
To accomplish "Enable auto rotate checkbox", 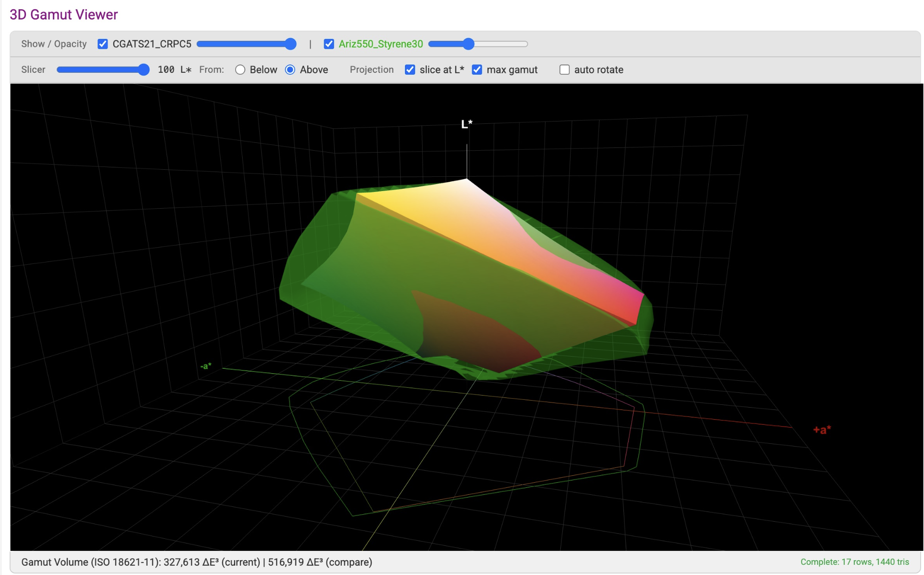I will point(565,70).
